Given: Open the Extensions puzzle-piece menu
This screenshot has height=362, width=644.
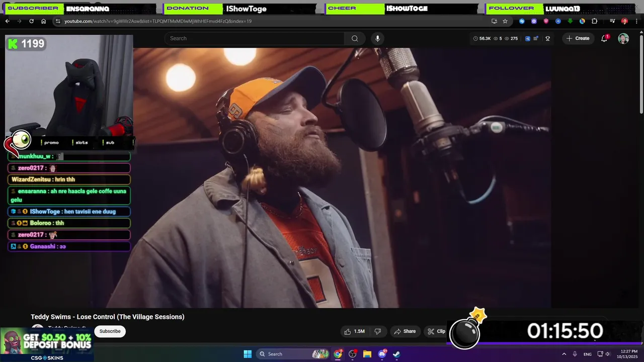Looking at the screenshot, I should click(594, 21).
